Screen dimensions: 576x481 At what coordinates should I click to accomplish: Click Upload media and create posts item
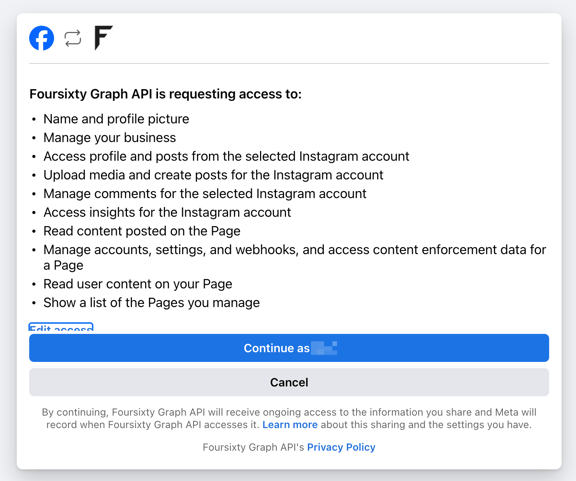pyautogui.click(x=213, y=175)
